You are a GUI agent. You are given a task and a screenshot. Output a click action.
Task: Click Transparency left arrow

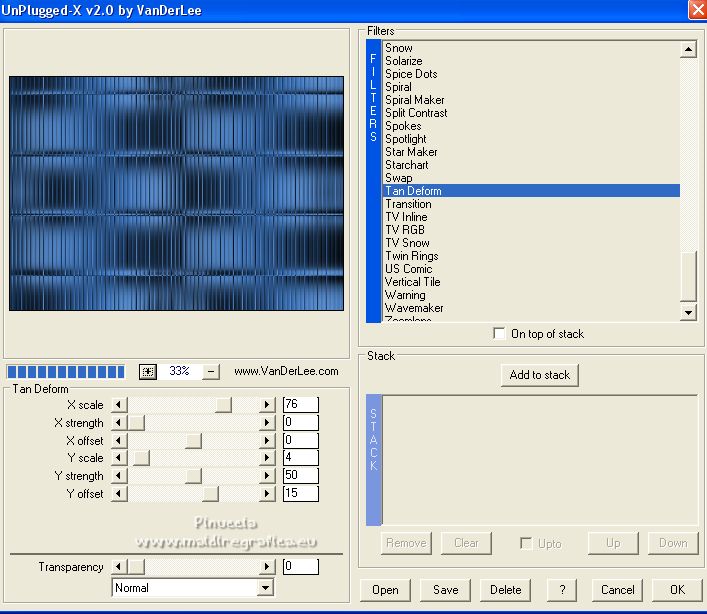pyautogui.click(x=119, y=567)
